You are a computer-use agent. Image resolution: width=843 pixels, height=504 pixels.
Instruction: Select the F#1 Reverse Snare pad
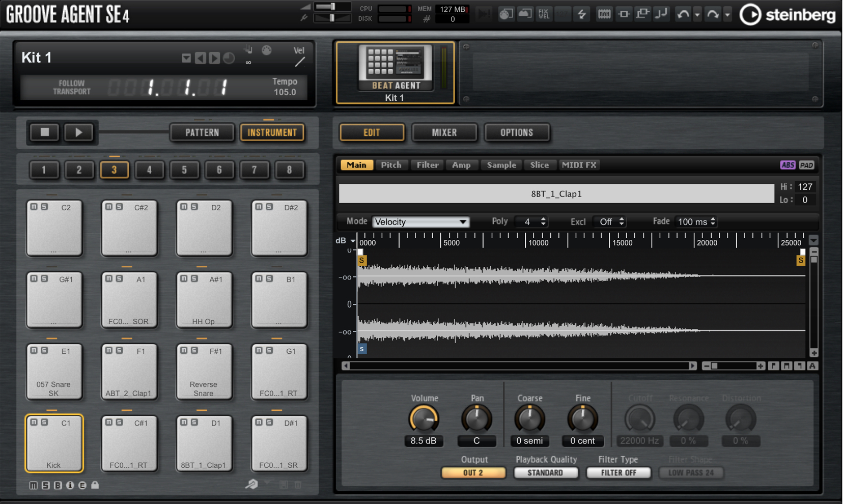click(204, 372)
